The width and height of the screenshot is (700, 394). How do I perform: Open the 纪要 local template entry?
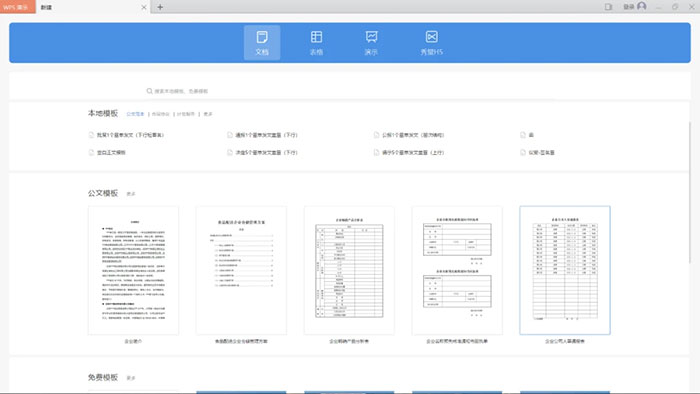(538, 153)
